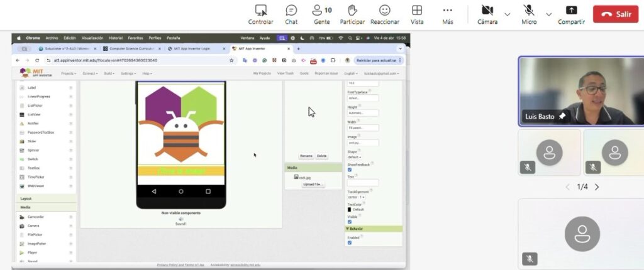Turn on the Cámara
The width and height of the screenshot is (644, 270).
pos(487,15)
